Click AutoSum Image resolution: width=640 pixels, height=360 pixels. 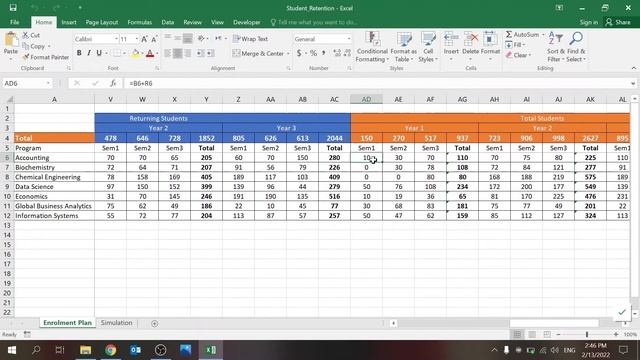tap(522, 35)
